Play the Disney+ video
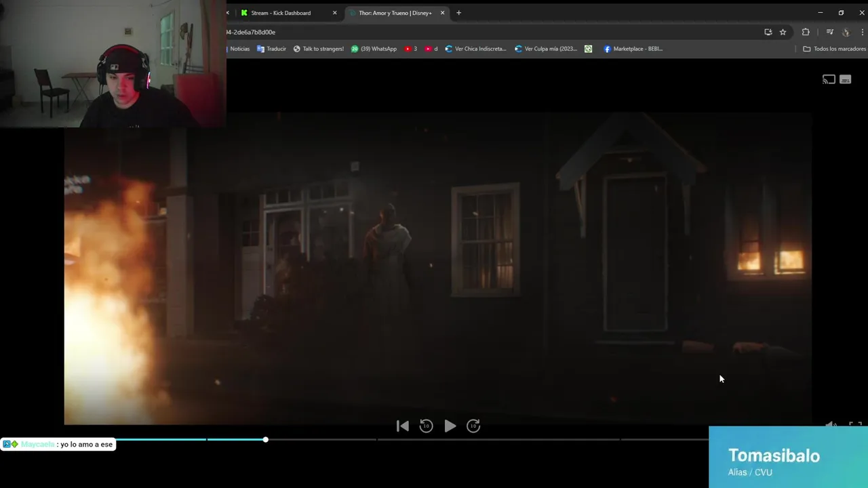Screen dimensions: 868x488 [450, 426]
